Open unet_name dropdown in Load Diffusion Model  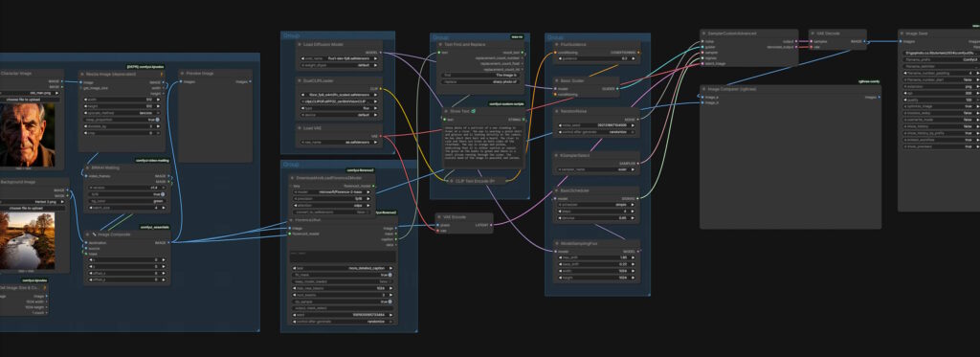[339, 58]
